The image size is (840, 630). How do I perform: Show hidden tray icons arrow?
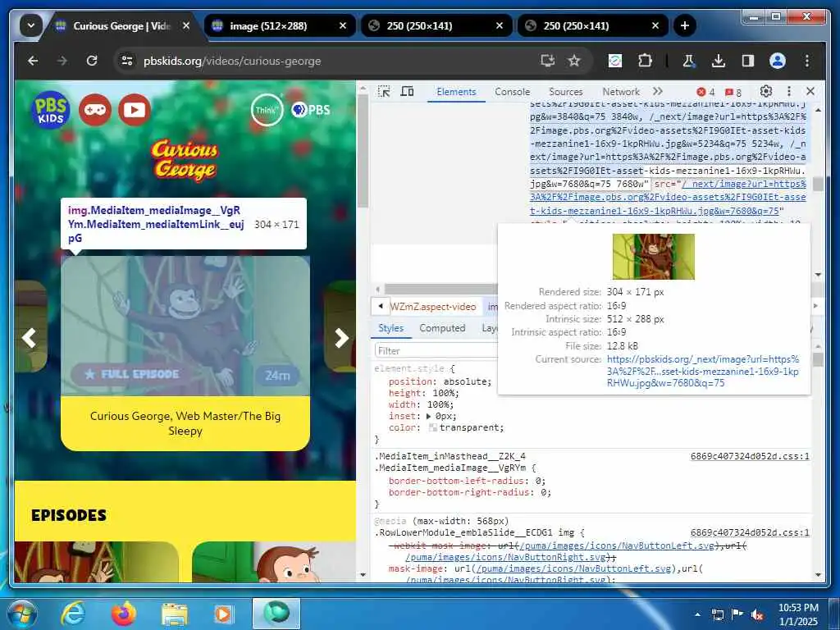[x=697, y=615]
